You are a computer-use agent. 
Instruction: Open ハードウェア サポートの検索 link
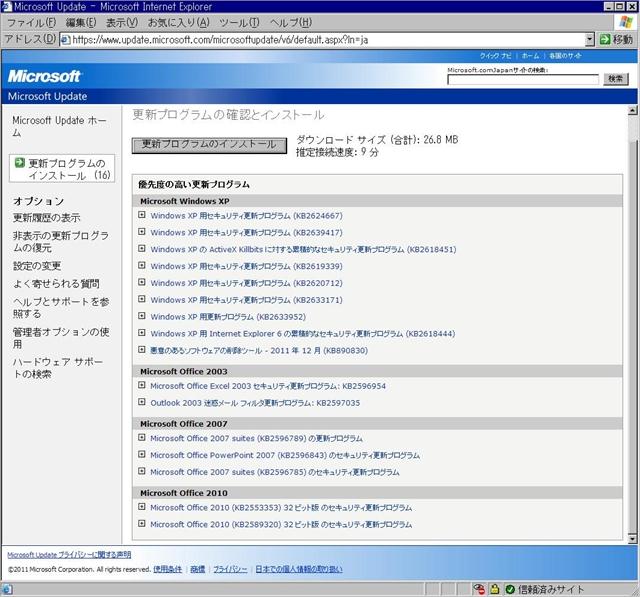pyautogui.click(x=58, y=368)
